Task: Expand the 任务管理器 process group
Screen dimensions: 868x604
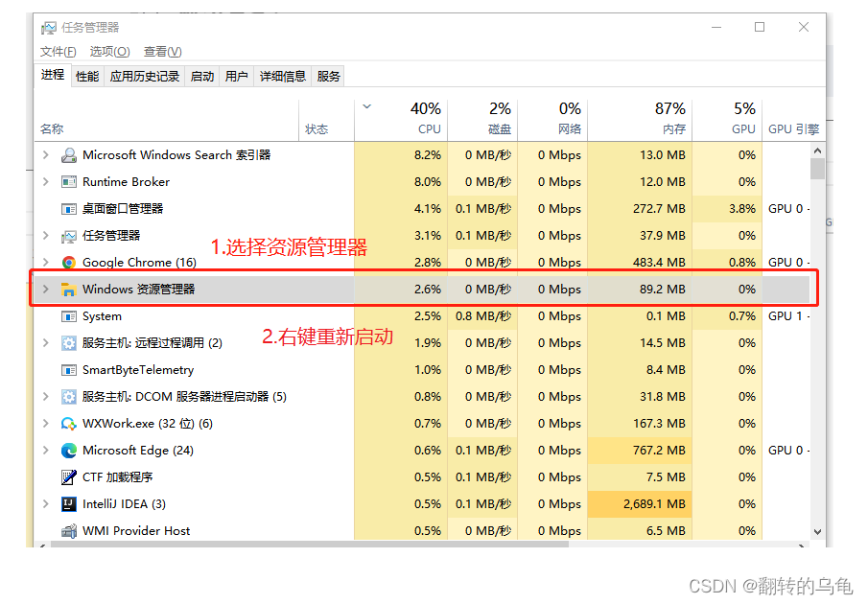Action: 46,236
